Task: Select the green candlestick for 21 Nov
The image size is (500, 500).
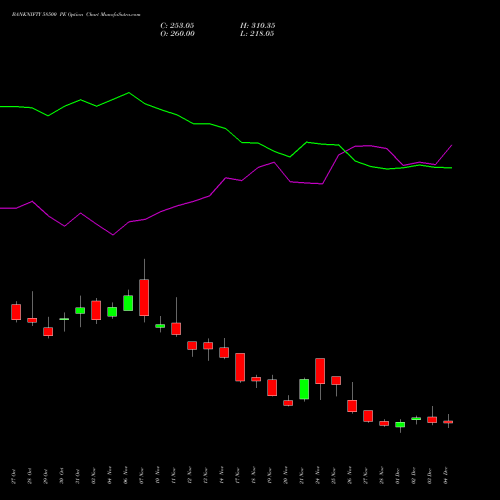Action: pyautogui.click(x=304, y=389)
